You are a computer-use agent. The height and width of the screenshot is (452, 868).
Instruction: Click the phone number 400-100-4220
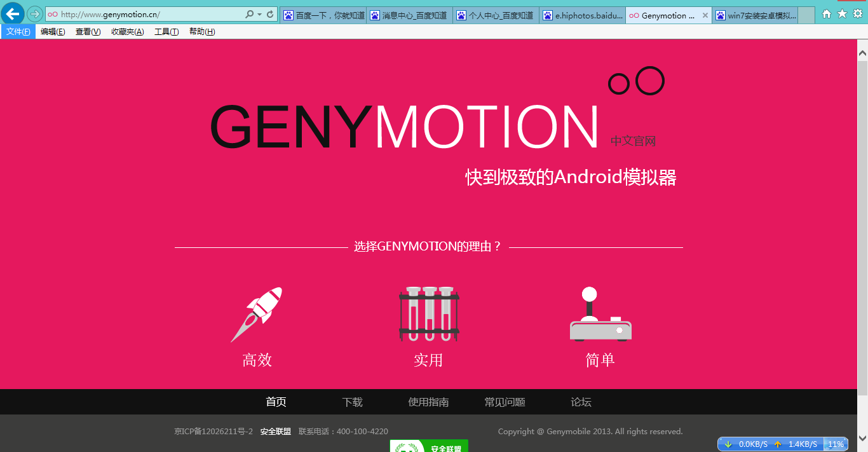362,432
